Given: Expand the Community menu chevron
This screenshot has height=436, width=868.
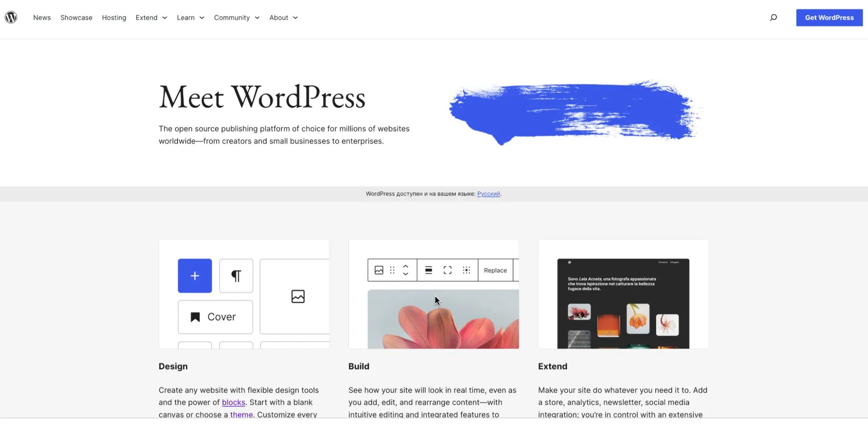Looking at the screenshot, I should [257, 18].
